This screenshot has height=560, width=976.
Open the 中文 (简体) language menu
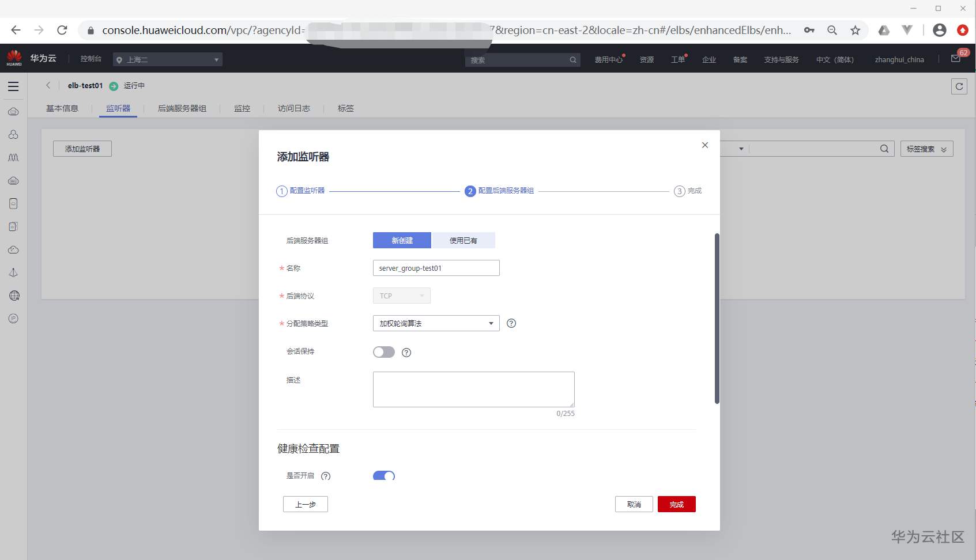tap(835, 59)
